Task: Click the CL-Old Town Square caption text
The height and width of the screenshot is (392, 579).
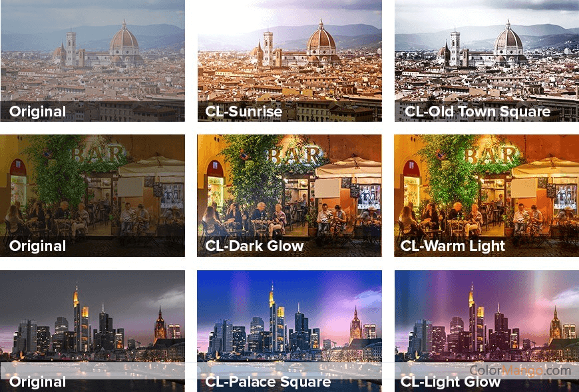Action: 477,111
